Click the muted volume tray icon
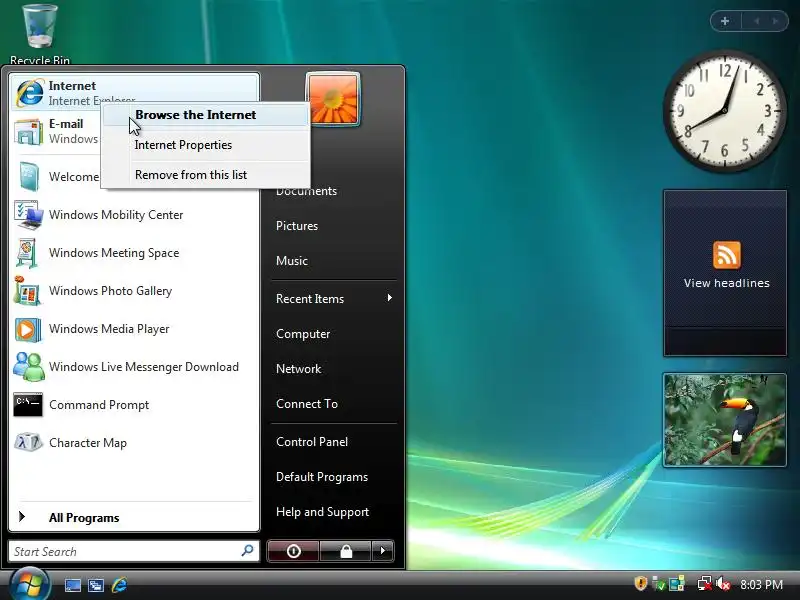Screen dimensions: 800x600 723,584
